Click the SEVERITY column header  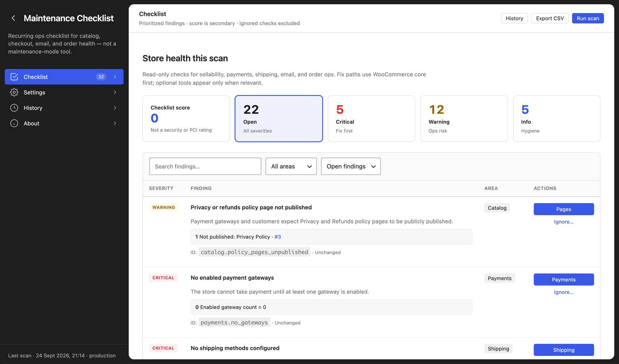click(161, 188)
